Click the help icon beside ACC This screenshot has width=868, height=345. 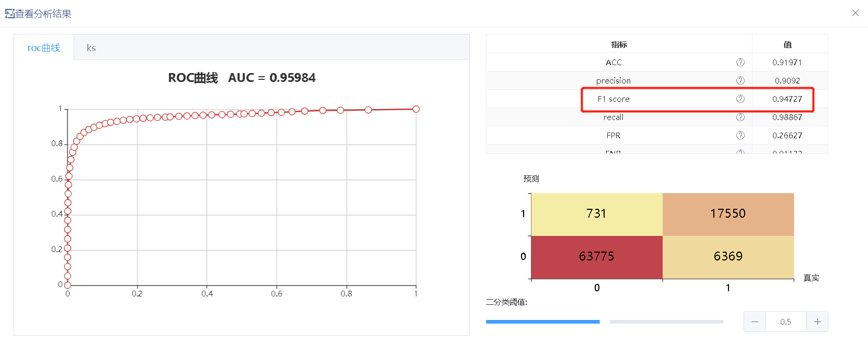pyautogui.click(x=740, y=62)
